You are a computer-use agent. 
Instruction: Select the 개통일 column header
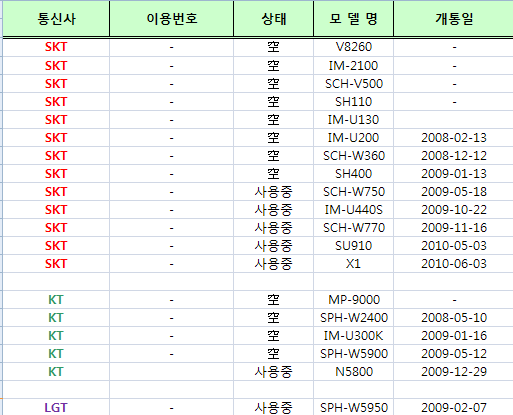point(454,19)
